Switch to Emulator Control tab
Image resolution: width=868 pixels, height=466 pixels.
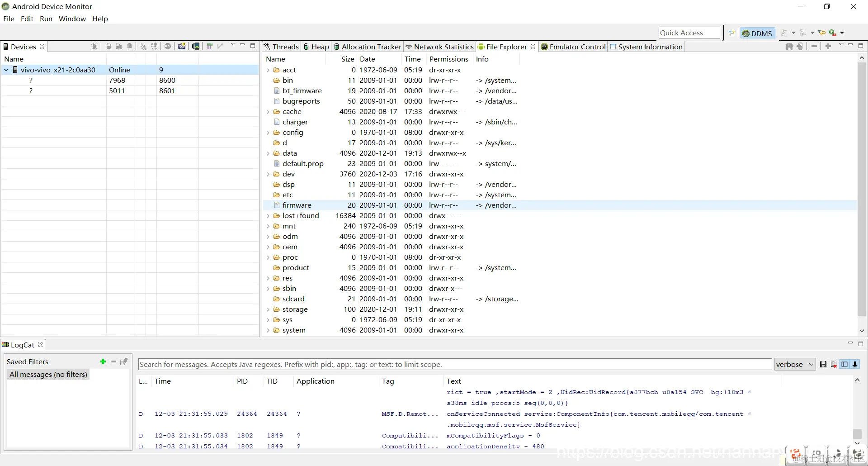573,47
